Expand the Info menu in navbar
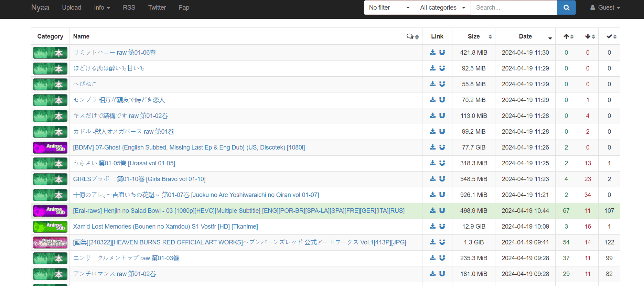 102,8
